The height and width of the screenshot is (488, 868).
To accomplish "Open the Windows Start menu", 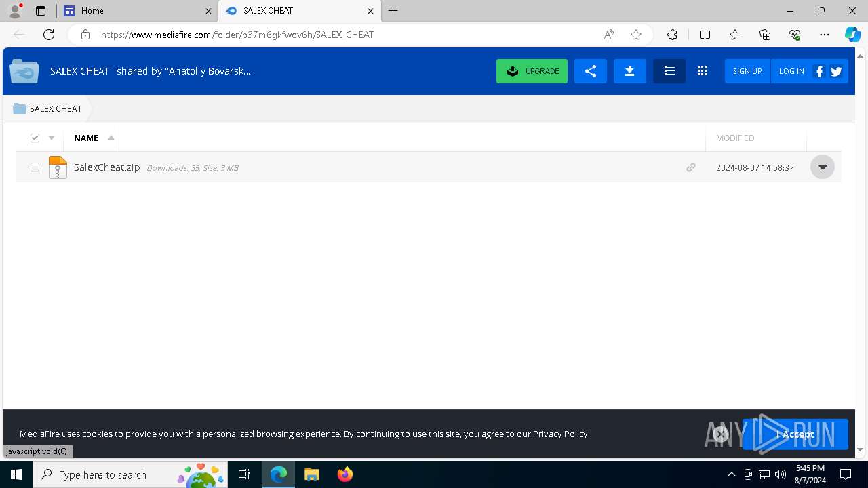I will pyautogui.click(x=16, y=474).
